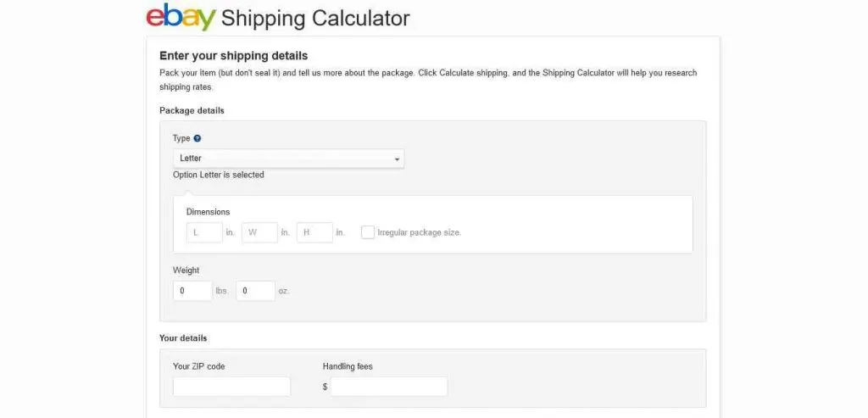The height and width of the screenshot is (418, 868).
Task: Click the Irregular package size label
Action: [x=419, y=232]
